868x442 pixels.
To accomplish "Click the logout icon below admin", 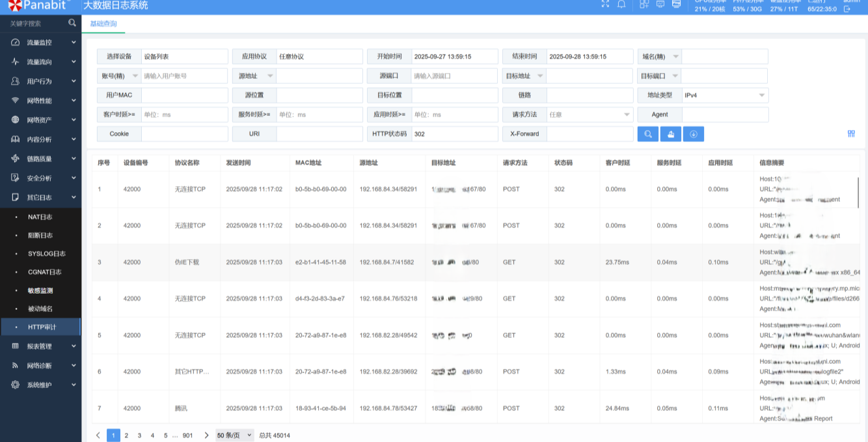I will coord(847,9).
